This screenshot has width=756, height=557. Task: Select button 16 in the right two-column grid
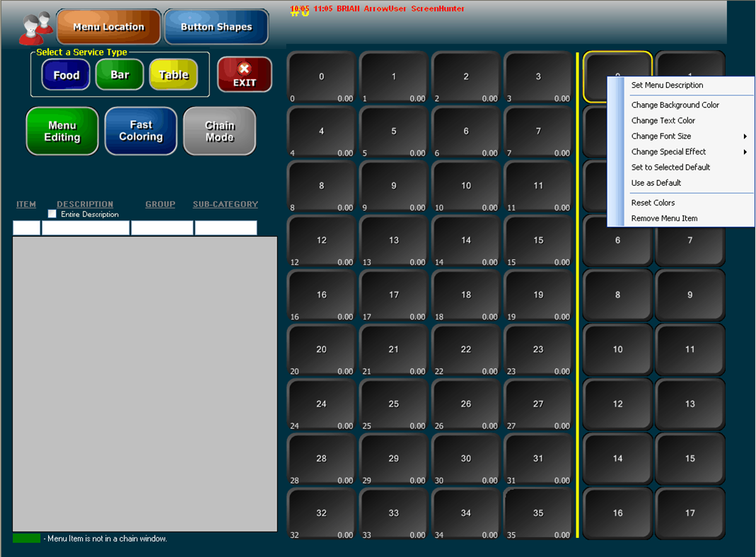click(617, 514)
